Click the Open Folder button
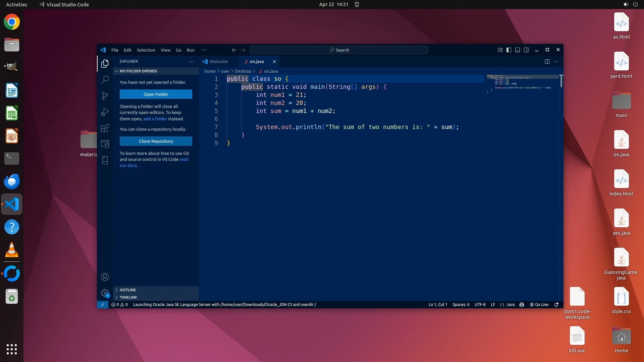 pyautogui.click(x=156, y=94)
